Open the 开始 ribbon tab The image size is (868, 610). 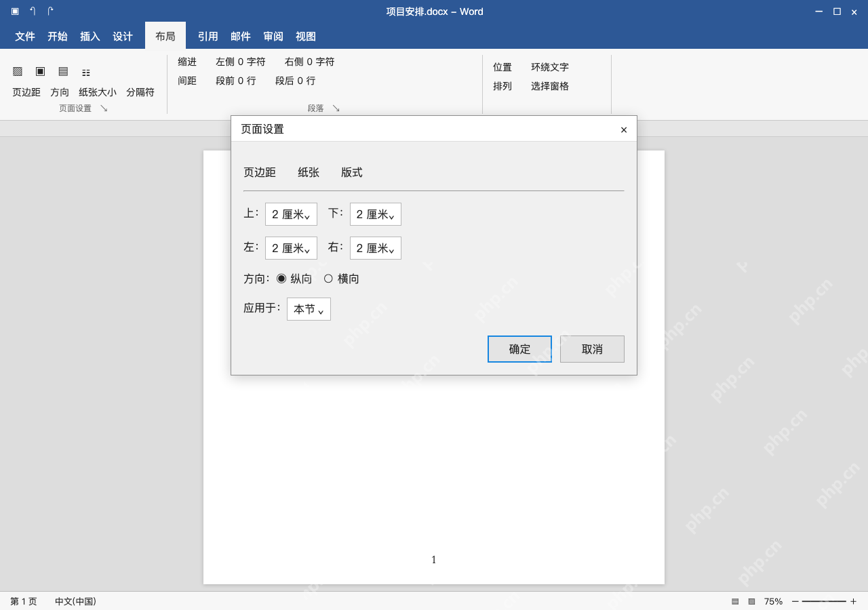point(58,37)
